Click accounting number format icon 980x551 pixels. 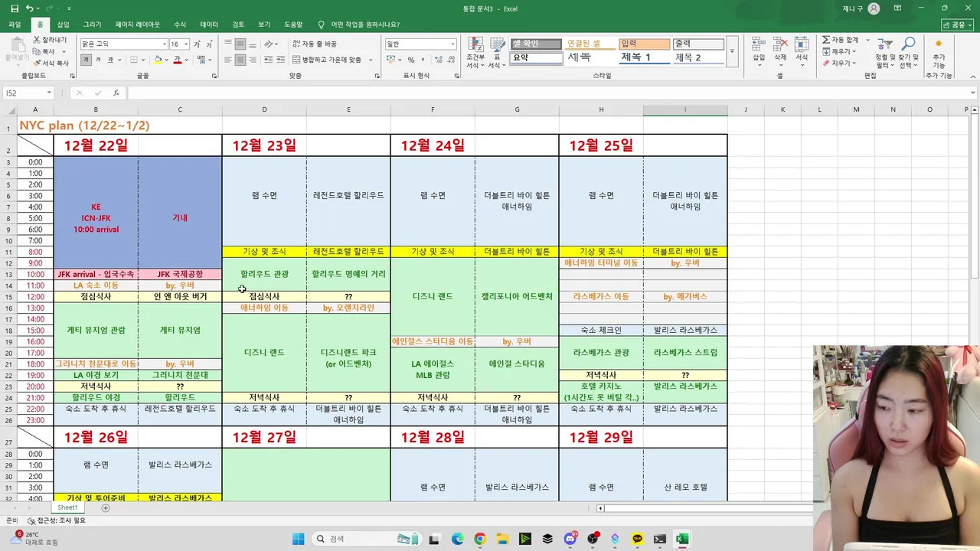tap(392, 60)
